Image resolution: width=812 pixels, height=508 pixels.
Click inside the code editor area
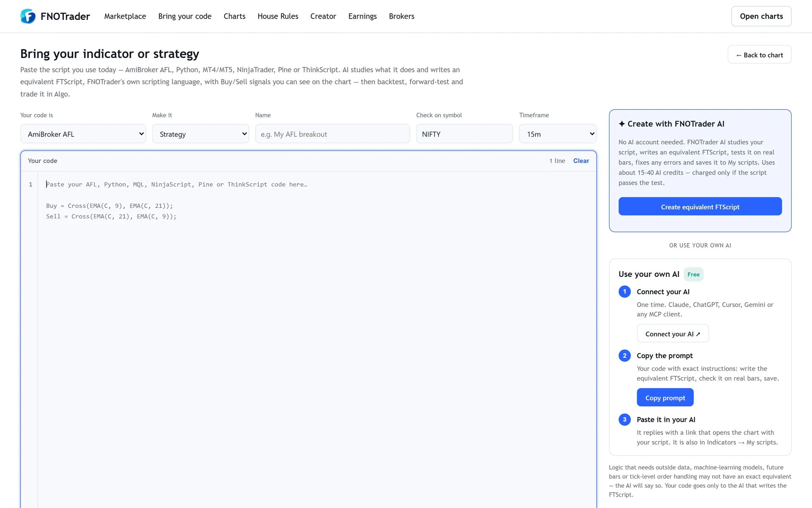317,339
